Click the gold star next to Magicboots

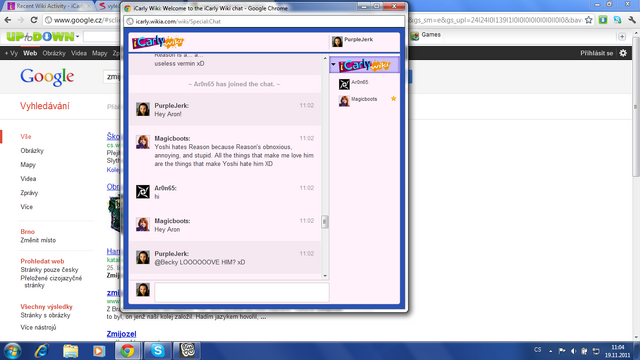pos(393,98)
